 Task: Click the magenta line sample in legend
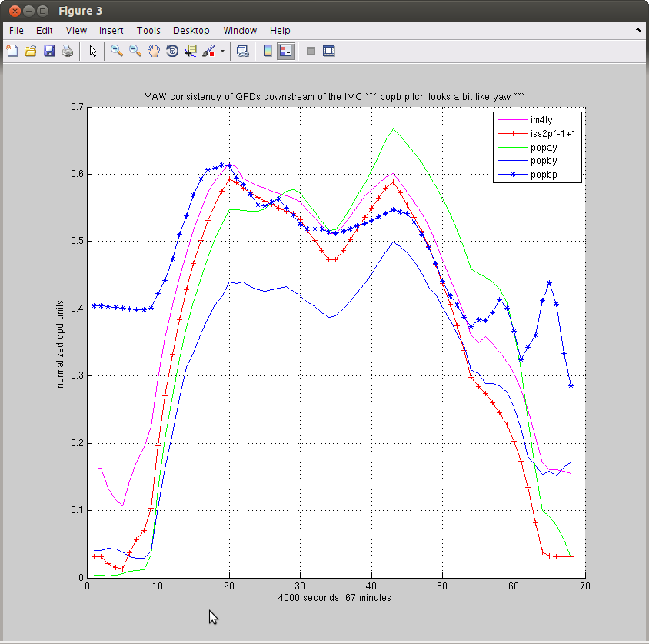point(513,120)
